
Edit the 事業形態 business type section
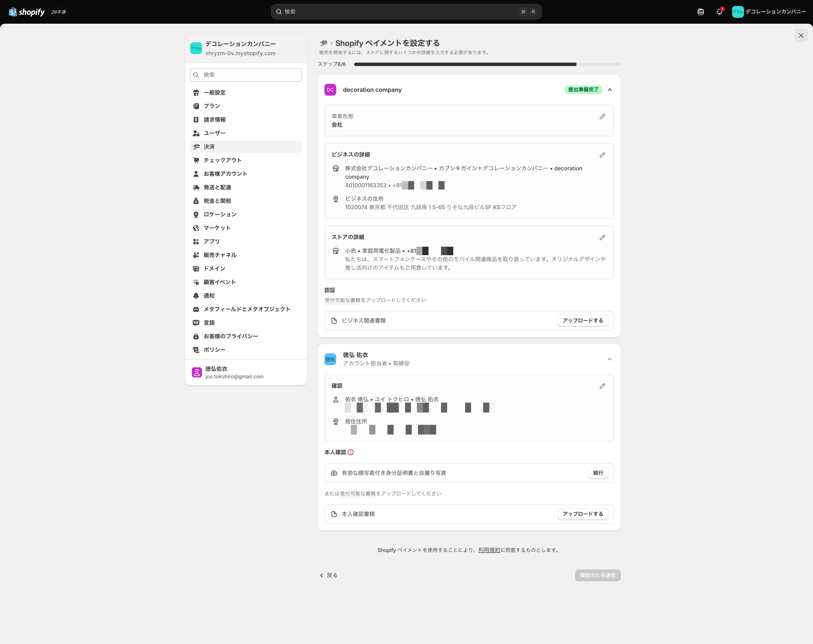coord(602,116)
